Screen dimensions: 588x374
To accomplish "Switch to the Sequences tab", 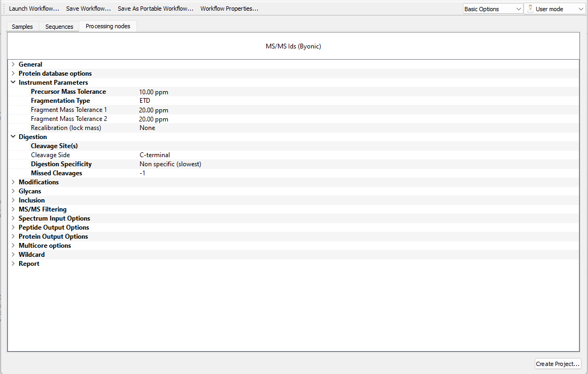I will point(59,26).
